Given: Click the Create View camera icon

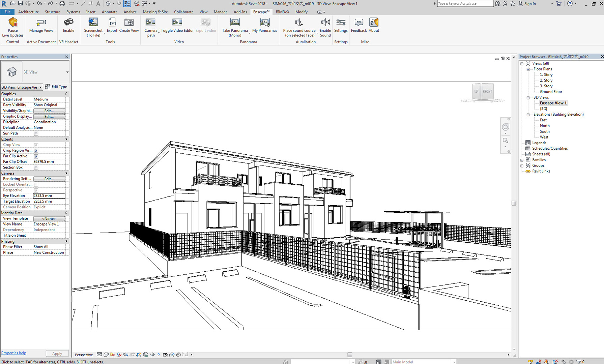Looking at the screenshot, I should coord(129,23).
